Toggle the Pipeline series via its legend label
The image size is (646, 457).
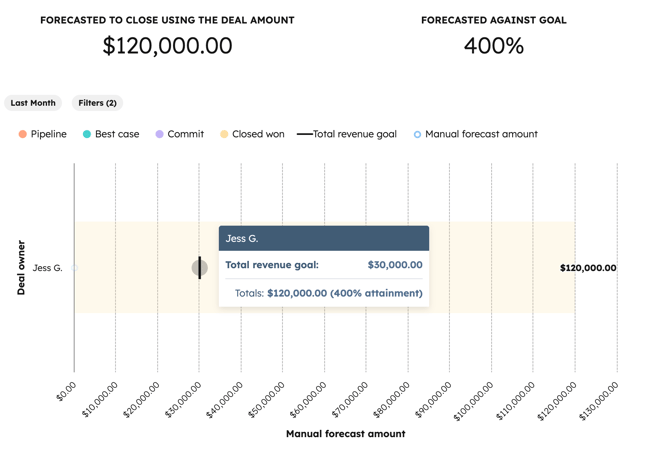coord(49,134)
